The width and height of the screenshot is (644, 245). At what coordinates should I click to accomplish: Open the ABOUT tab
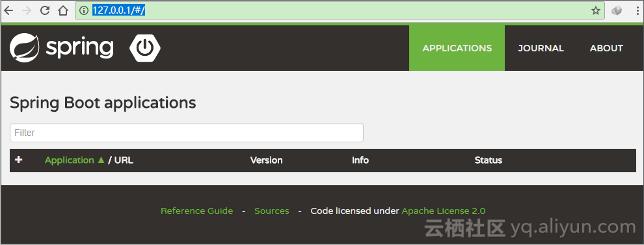[606, 48]
